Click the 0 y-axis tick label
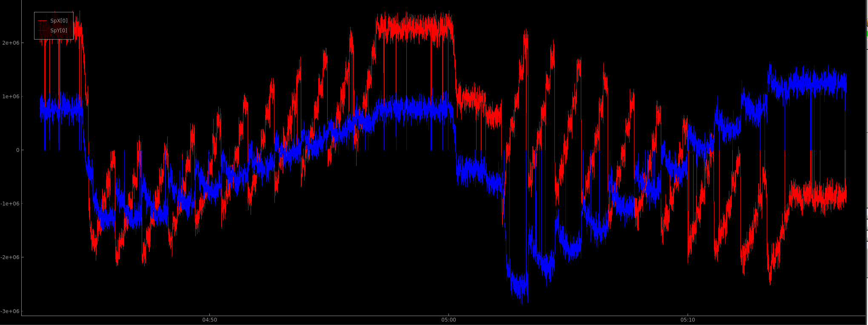868x325 pixels. point(17,150)
